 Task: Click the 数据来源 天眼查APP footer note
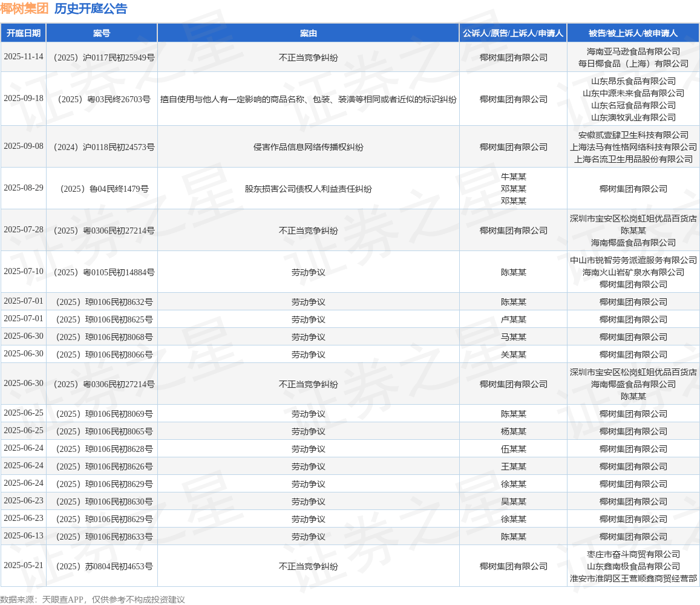pos(93,599)
